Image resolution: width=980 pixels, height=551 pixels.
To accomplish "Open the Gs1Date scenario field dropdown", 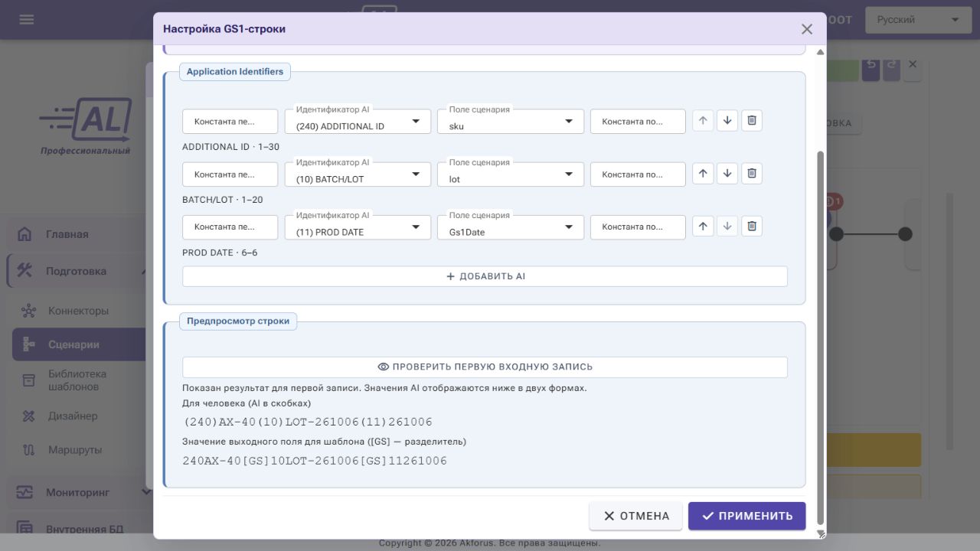I will point(511,227).
